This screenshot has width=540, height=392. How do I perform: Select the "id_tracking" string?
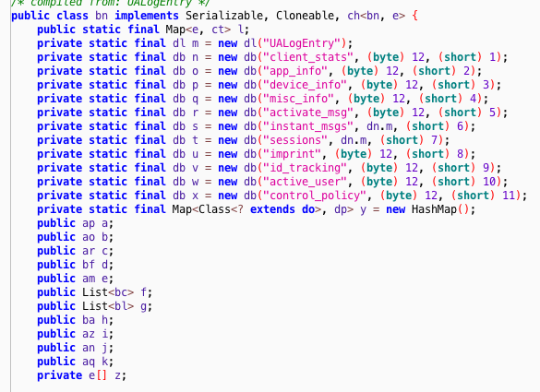point(306,168)
